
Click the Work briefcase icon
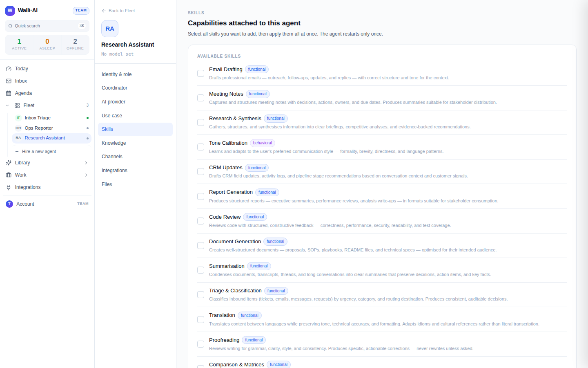click(x=9, y=175)
